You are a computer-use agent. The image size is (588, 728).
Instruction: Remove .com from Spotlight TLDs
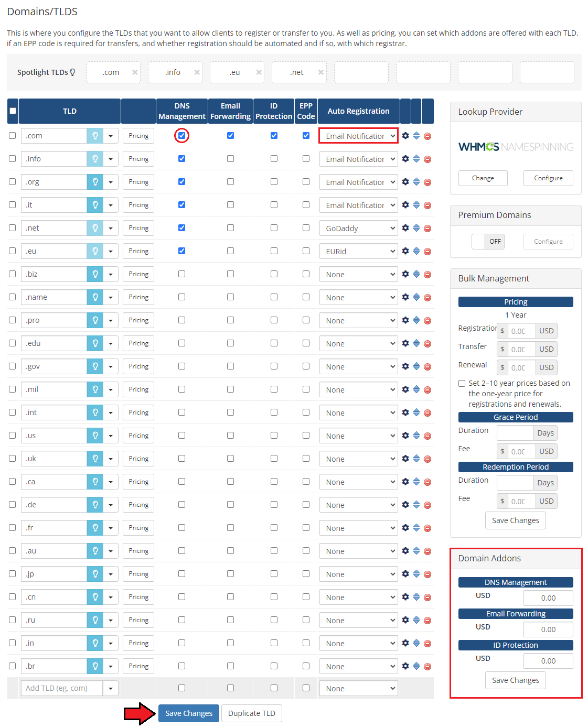(135, 72)
